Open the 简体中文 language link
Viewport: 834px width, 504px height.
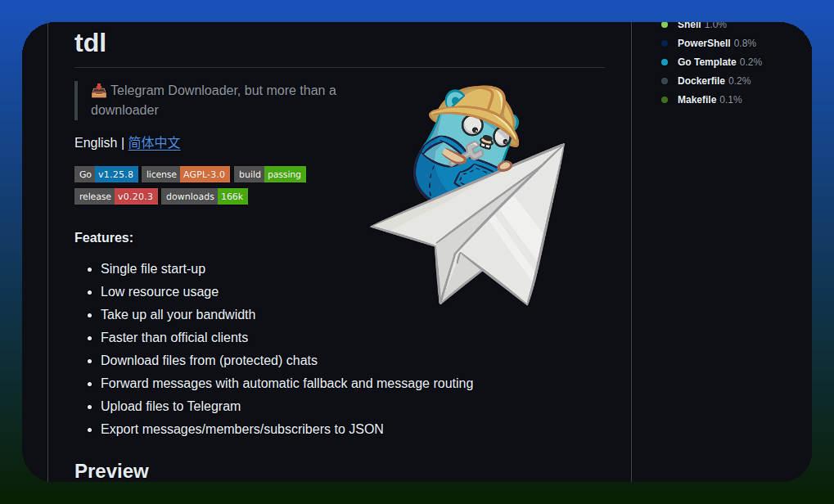[x=154, y=143]
